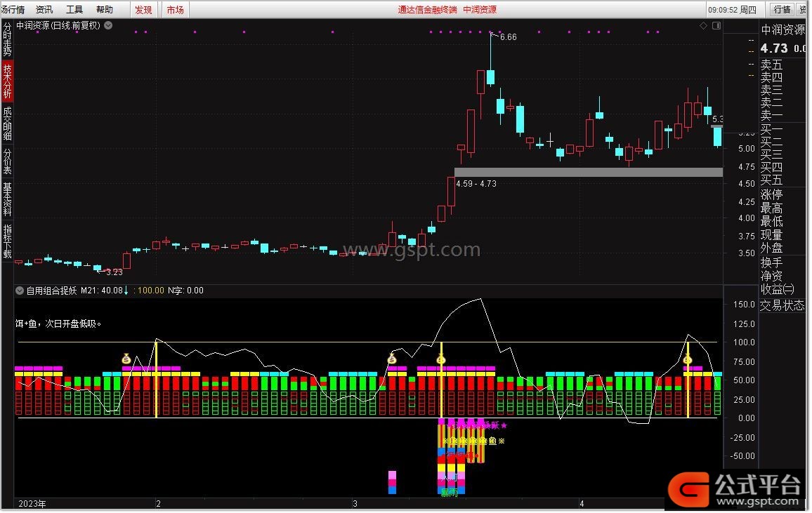
Task: Open the 资讯 menu
Action: click(x=44, y=9)
